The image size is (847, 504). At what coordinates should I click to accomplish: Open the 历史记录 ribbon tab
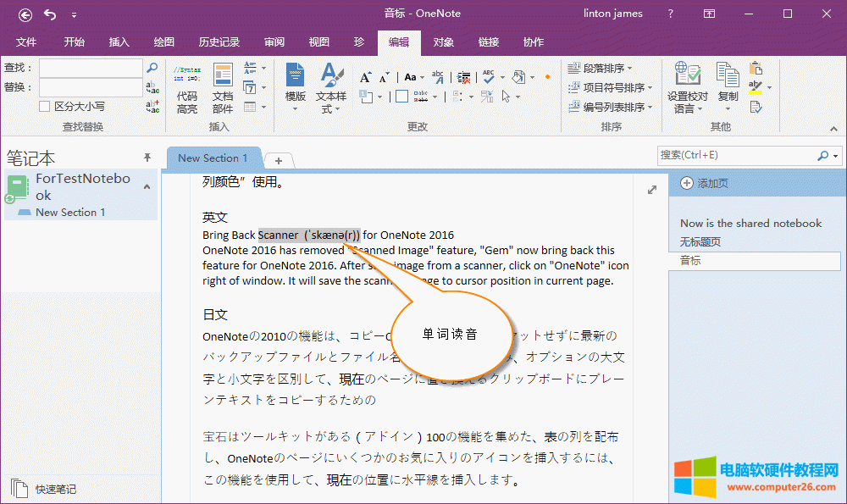(x=219, y=42)
